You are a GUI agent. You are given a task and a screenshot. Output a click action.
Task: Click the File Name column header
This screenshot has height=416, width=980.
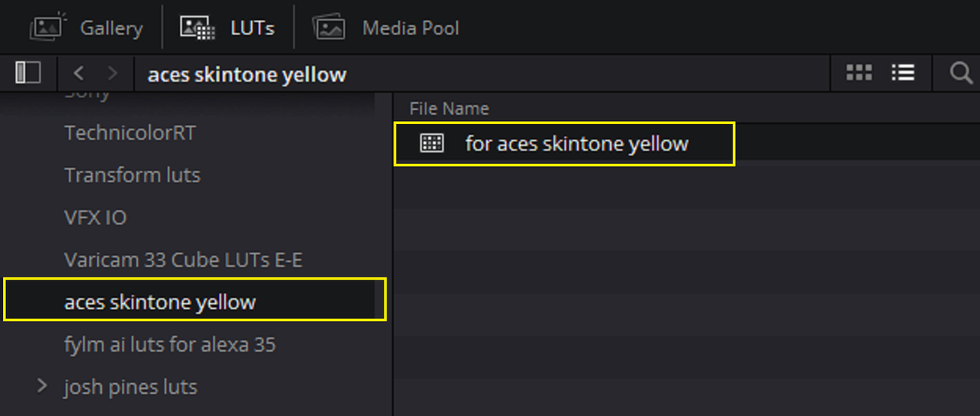[x=449, y=109]
